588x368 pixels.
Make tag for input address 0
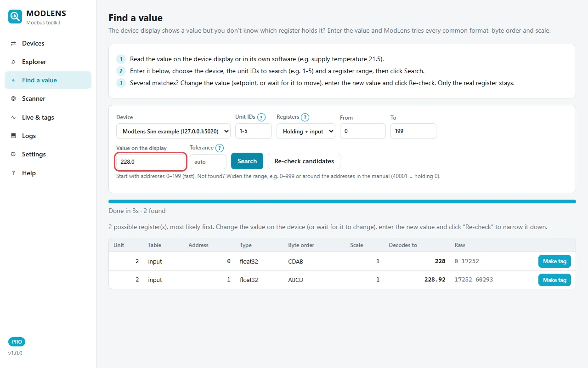click(x=554, y=261)
